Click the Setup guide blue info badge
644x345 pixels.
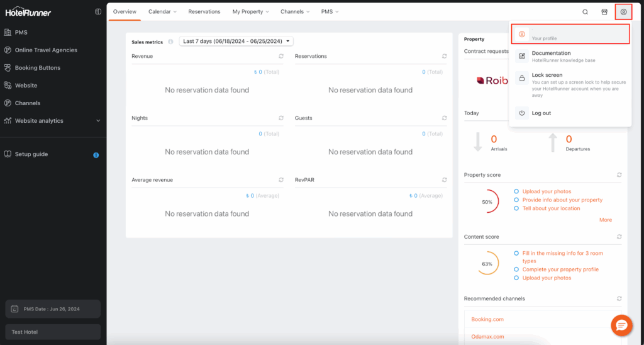[x=96, y=155]
